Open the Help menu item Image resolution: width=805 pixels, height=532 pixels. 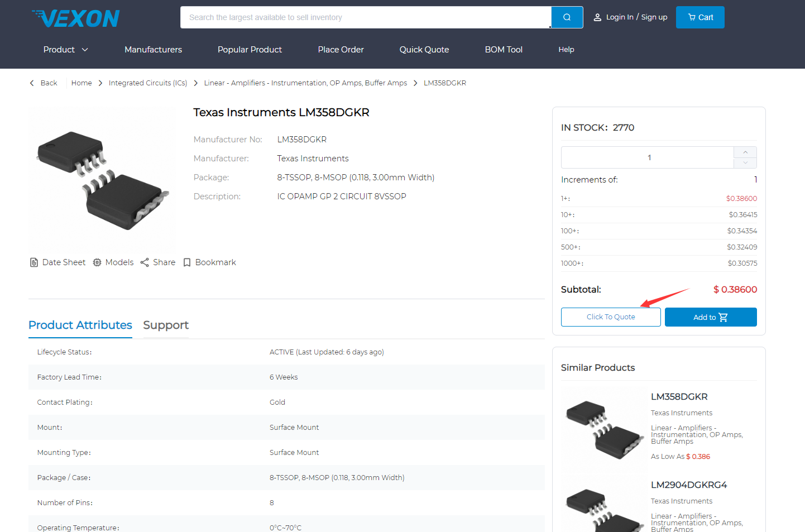click(x=566, y=50)
